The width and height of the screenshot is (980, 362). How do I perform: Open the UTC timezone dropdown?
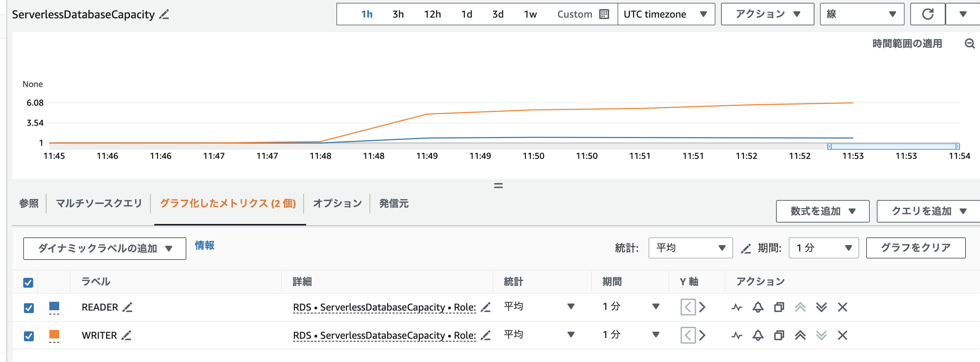click(x=666, y=14)
